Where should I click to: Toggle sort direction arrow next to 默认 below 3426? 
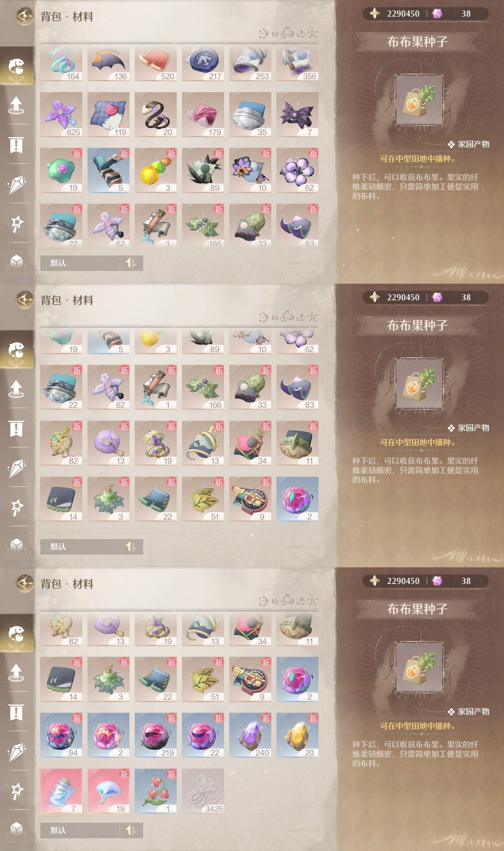[x=130, y=830]
